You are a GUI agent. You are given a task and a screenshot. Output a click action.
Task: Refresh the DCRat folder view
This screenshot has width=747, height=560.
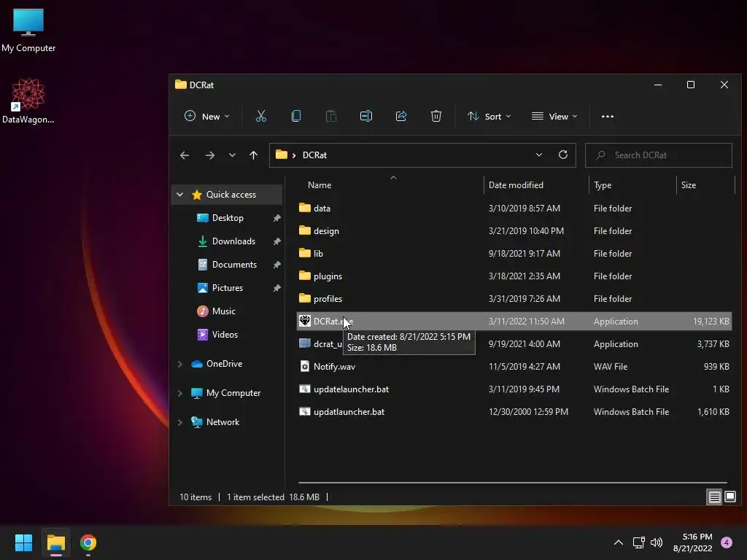[563, 155]
